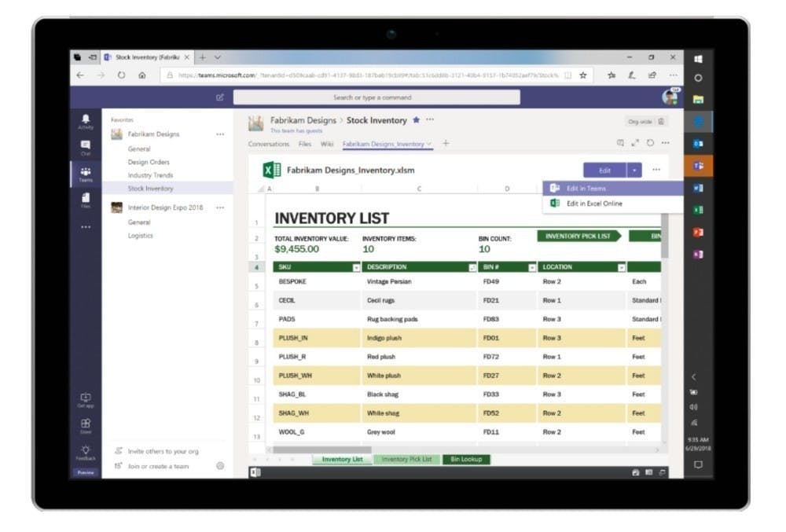The image size is (786, 532).
Task: Open team management gear icon
Action: point(220,466)
